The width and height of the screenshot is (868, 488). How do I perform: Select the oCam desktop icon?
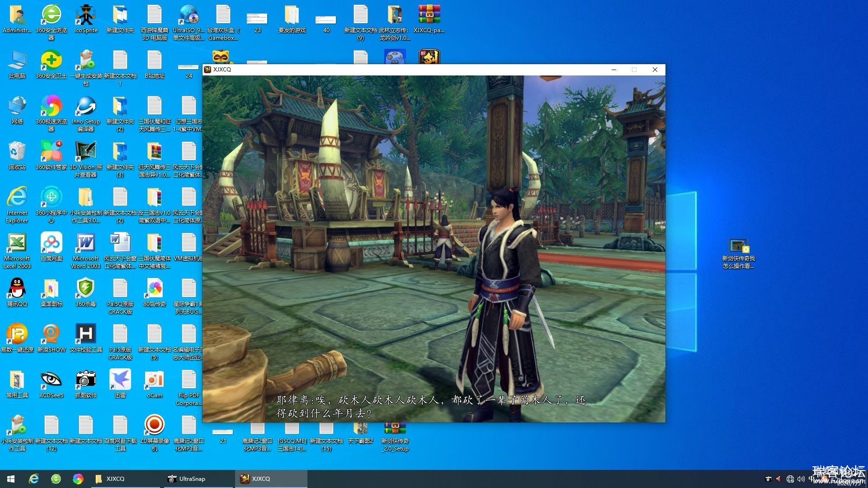click(x=155, y=384)
